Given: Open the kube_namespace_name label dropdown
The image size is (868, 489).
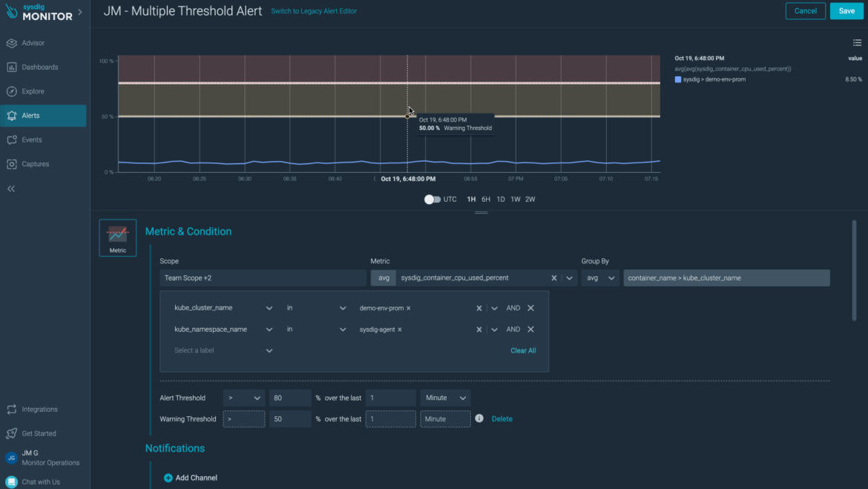Looking at the screenshot, I should click(223, 329).
